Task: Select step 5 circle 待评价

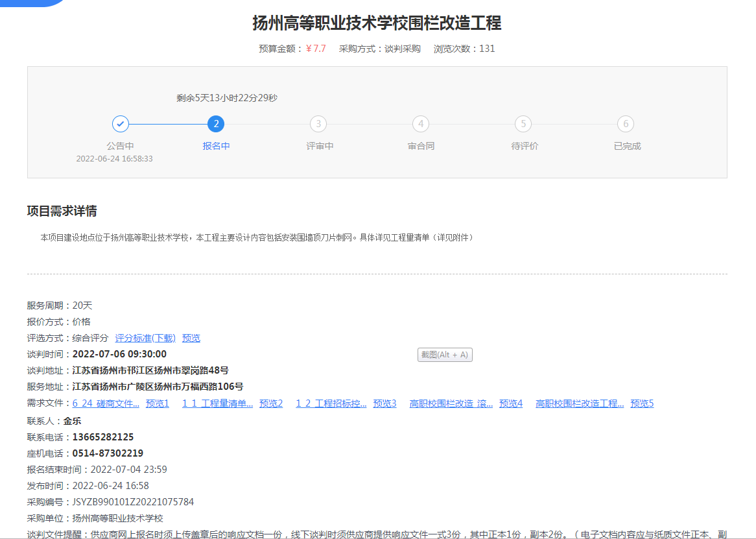Action: (523, 124)
